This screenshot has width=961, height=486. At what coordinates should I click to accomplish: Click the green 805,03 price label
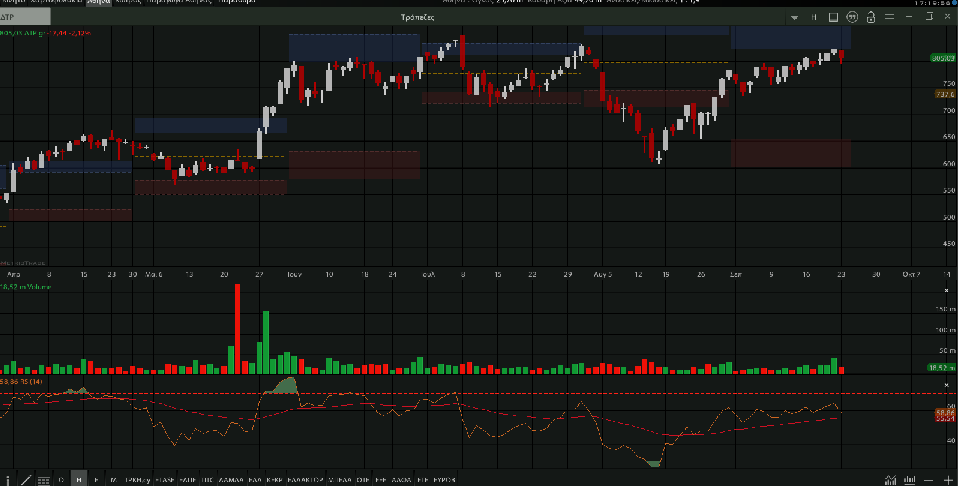(x=943, y=58)
